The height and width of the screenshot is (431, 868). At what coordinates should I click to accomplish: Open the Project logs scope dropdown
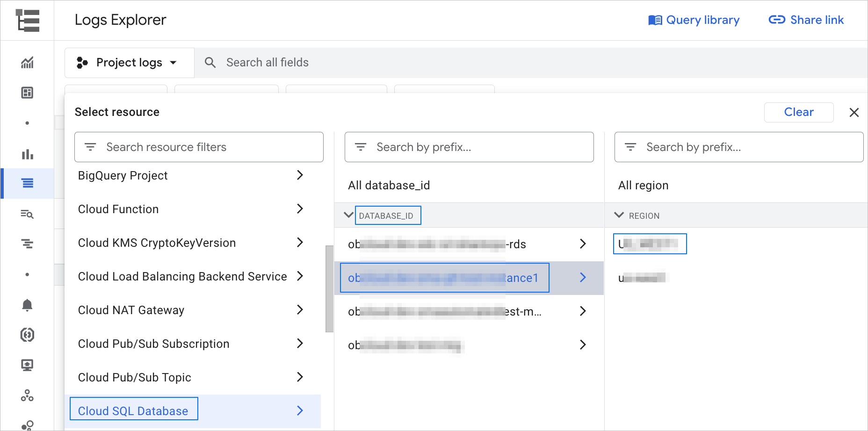tap(129, 63)
